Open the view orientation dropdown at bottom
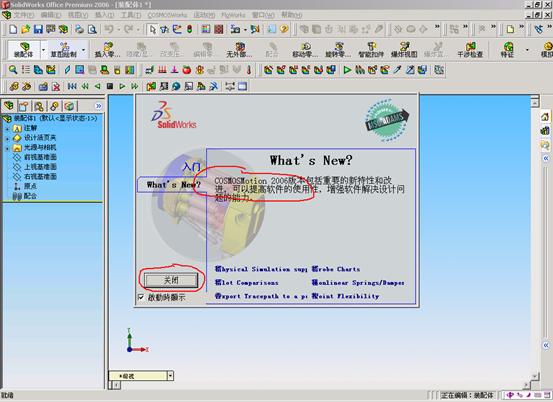Screen dimensions: 553x402 (170, 376)
